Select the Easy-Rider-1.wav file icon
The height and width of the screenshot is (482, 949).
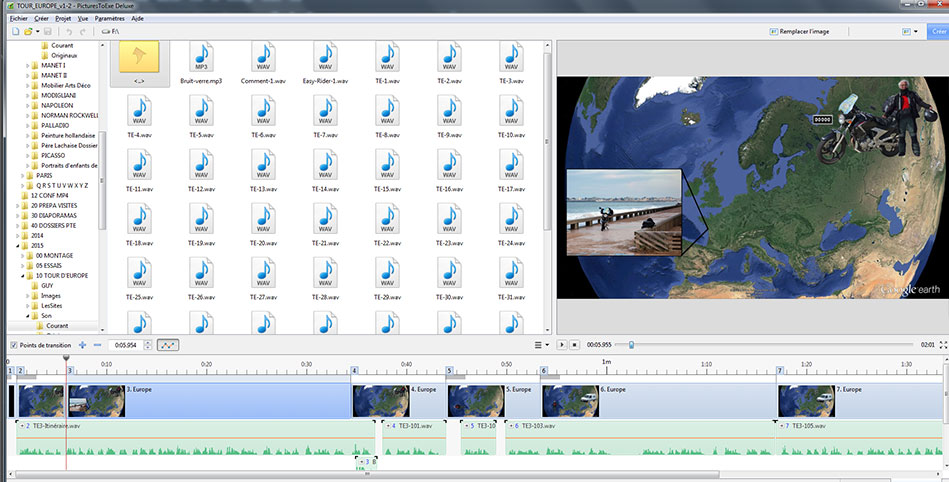[325, 58]
